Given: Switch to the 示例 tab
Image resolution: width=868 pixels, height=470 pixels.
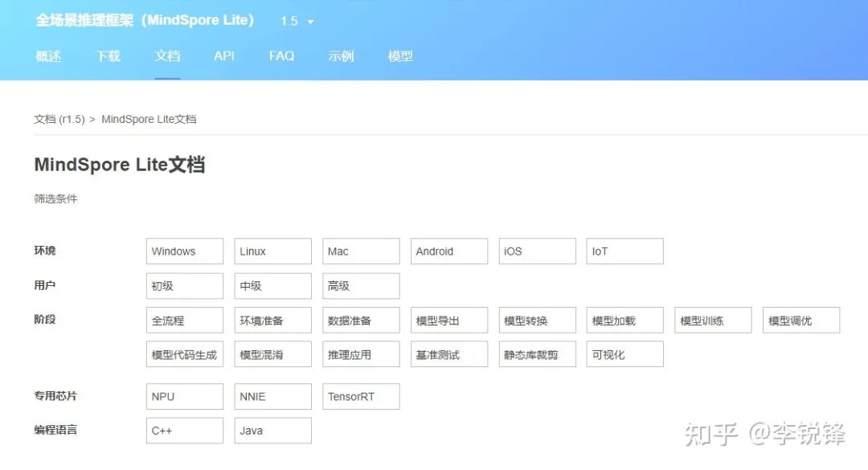Looking at the screenshot, I should (x=341, y=56).
